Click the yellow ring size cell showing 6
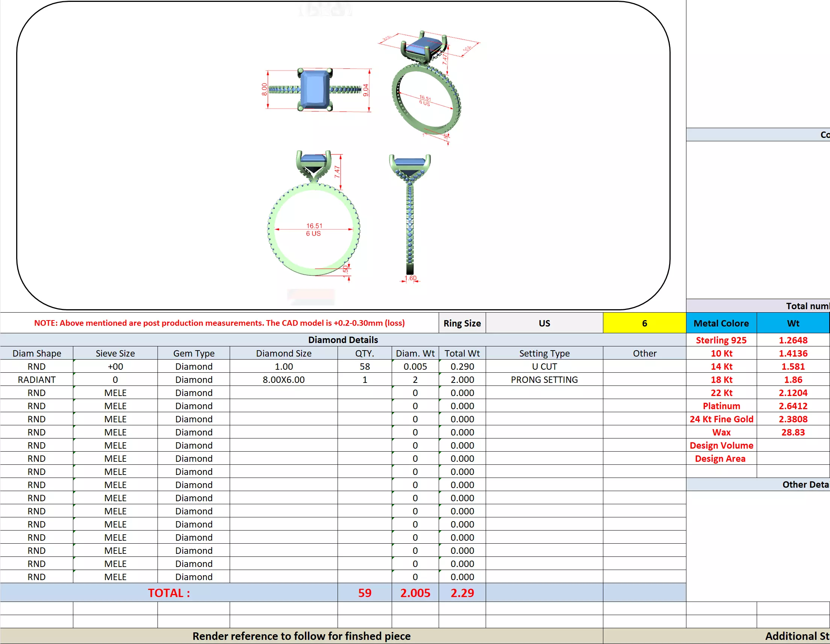 [x=644, y=323]
